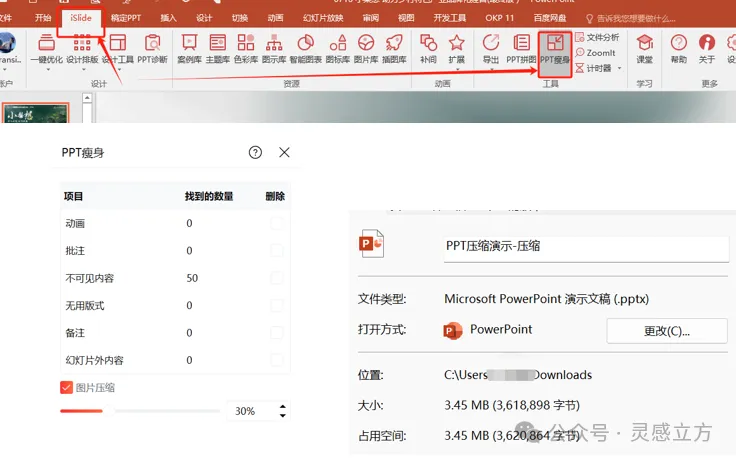Decrease compression percentage with down arrow
Viewport: 736px width, 462px height.
(x=283, y=416)
